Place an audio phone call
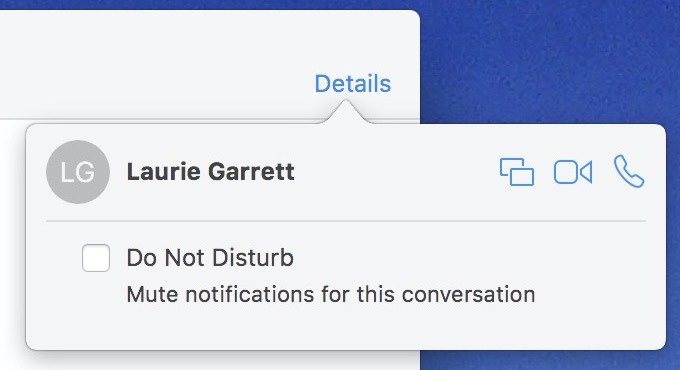 coord(629,171)
